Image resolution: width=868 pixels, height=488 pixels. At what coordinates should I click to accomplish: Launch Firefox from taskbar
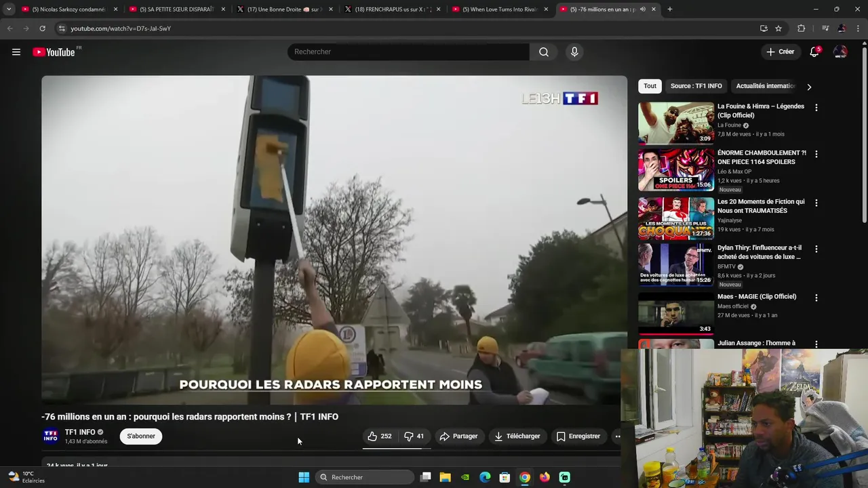tap(545, 477)
